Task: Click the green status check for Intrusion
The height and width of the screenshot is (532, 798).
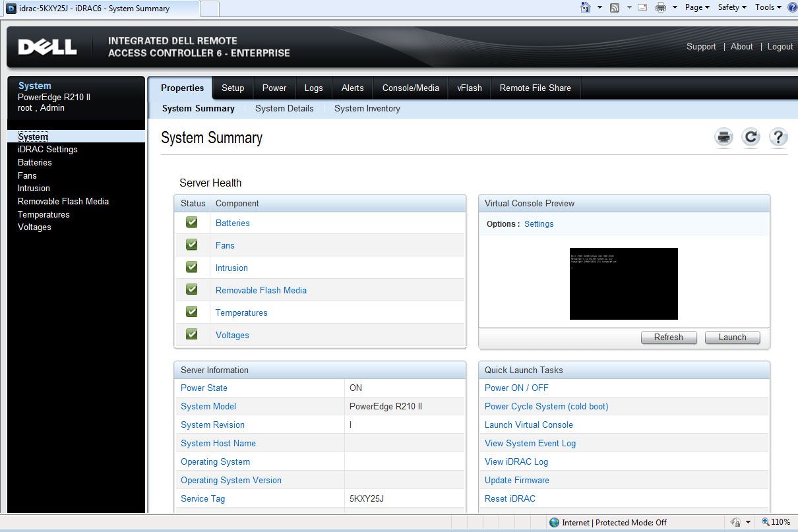Action: [x=192, y=267]
